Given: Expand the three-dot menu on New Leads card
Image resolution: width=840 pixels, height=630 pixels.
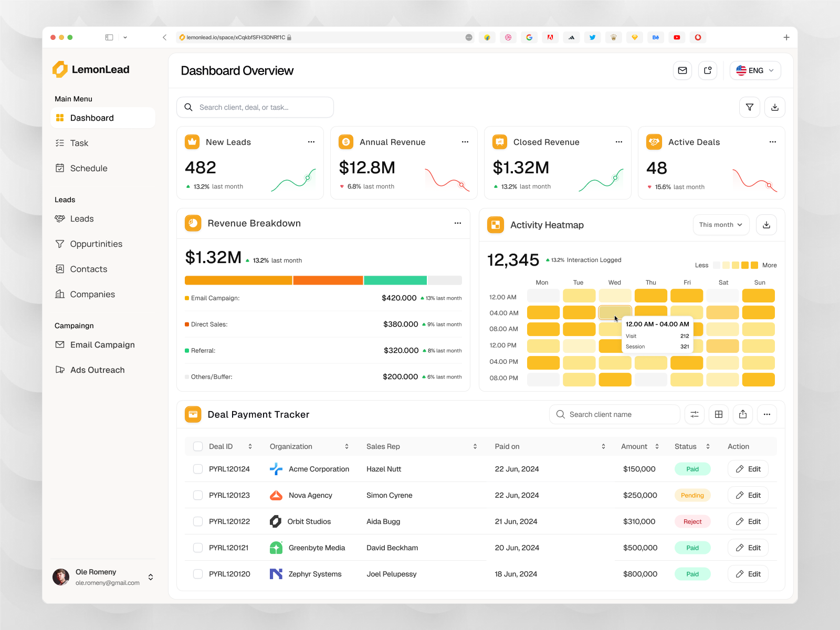Looking at the screenshot, I should [311, 142].
